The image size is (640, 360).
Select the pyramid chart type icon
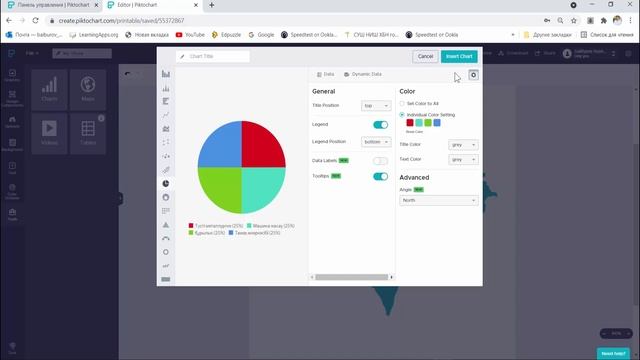pyautogui.click(x=166, y=225)
